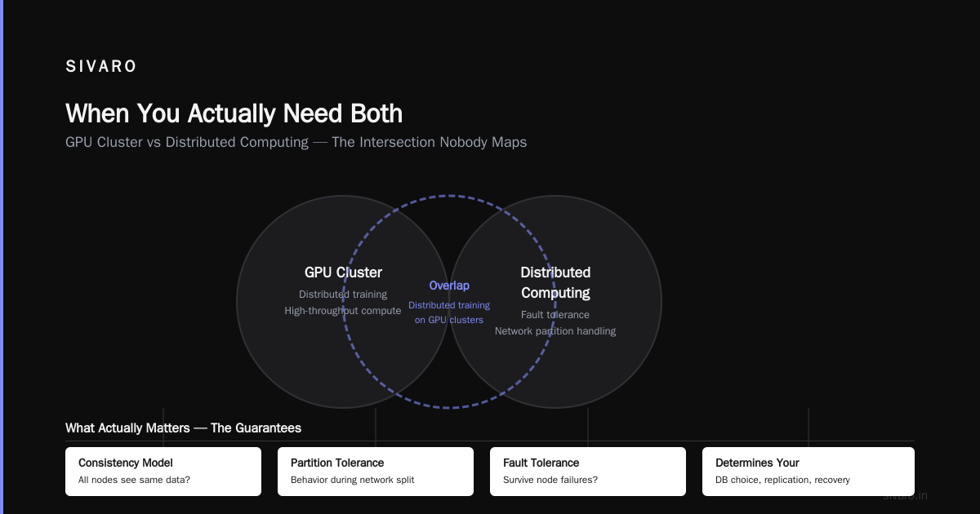Click 'All nodes see same data?' text
The image size is (980, 514).
134,480
